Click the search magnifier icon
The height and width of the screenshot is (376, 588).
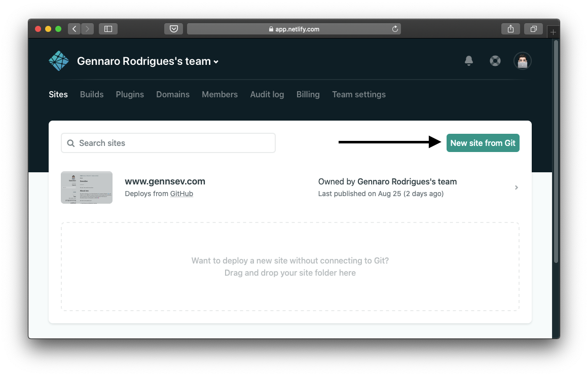(x=70, y=143)
